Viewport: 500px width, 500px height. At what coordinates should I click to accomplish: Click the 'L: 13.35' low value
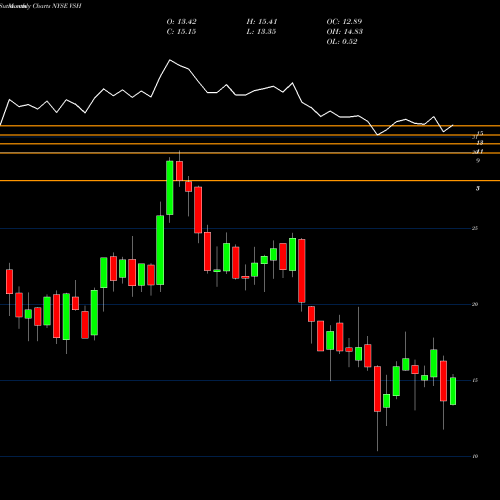tap(261, 32)
